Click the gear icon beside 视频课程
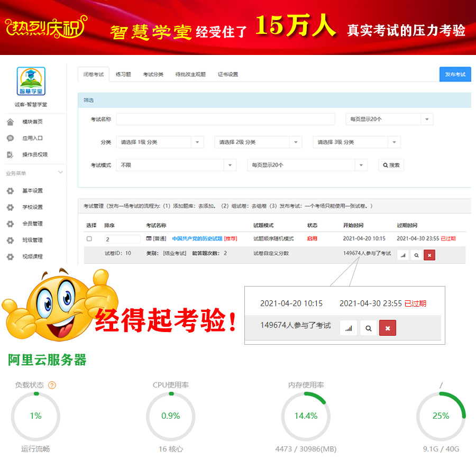Screen dimensions: 476x460 pos(11,257)
